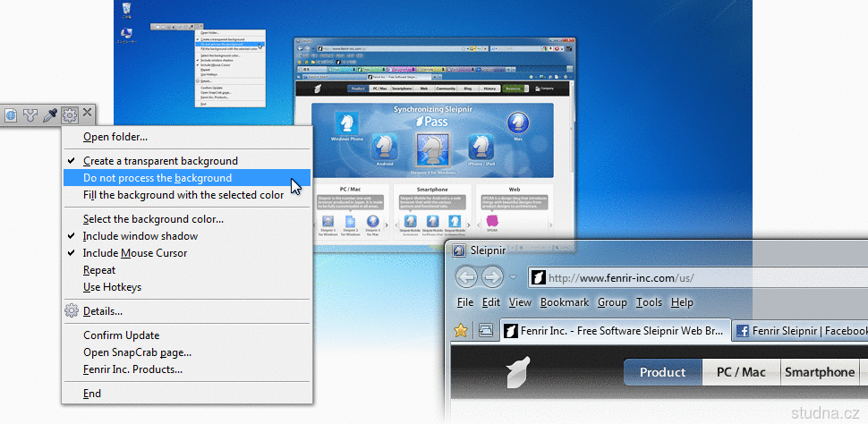The height and width of the screenshot is (424, 868).
Task: Choose Do not process the background
Action: (157, 178)
